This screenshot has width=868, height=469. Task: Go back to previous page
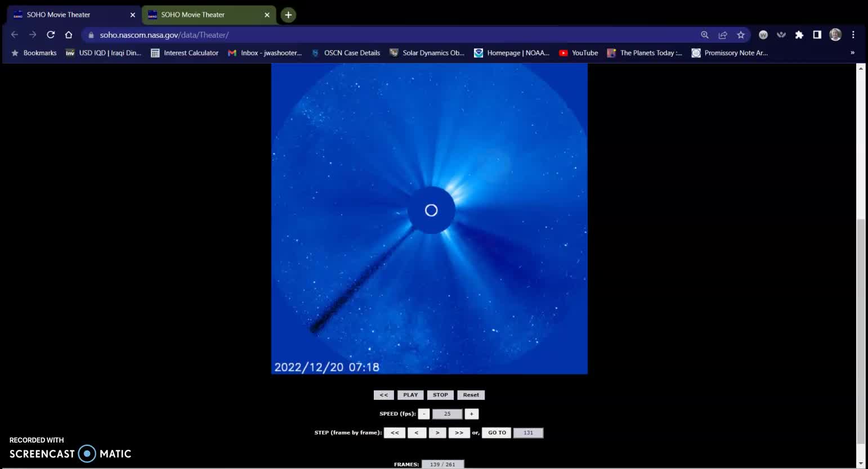(x=15, y=35)
